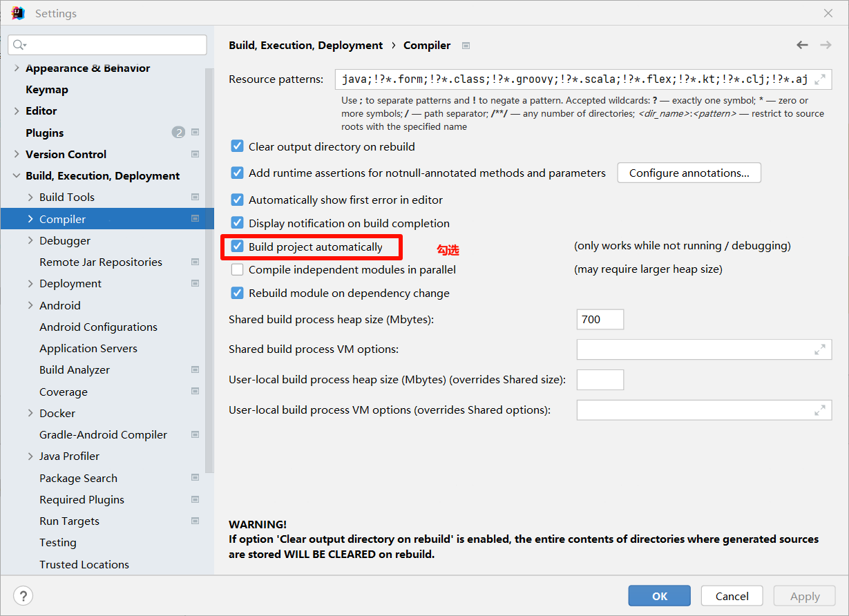Click the project icon beside Gradle-Android Compiler
The width and height of the screenshot is (849, 616).
(195, 434)
